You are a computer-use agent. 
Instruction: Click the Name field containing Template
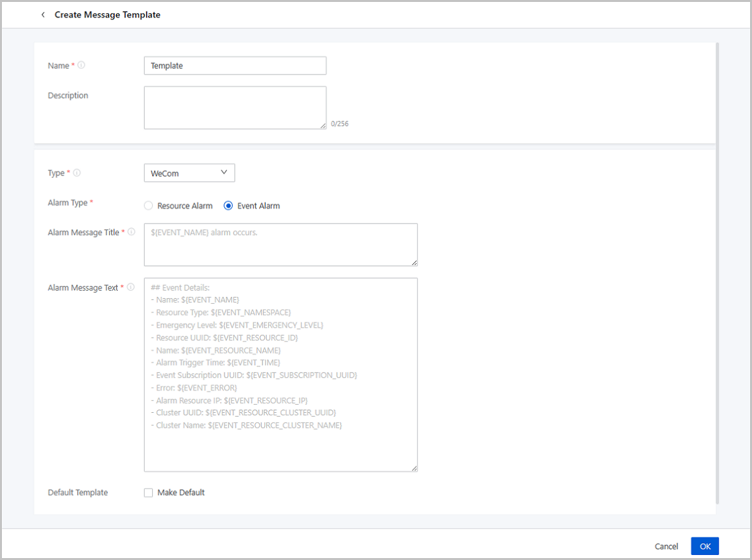[235, 66]
